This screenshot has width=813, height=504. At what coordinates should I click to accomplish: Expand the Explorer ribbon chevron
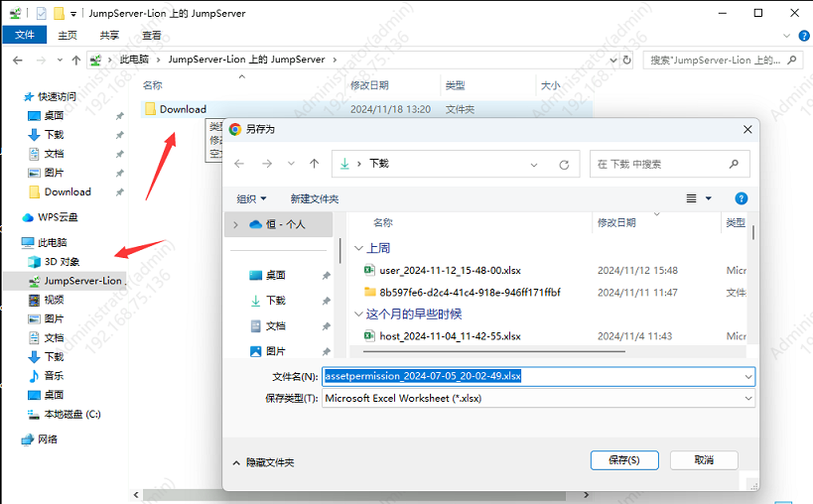click(786, 36)
